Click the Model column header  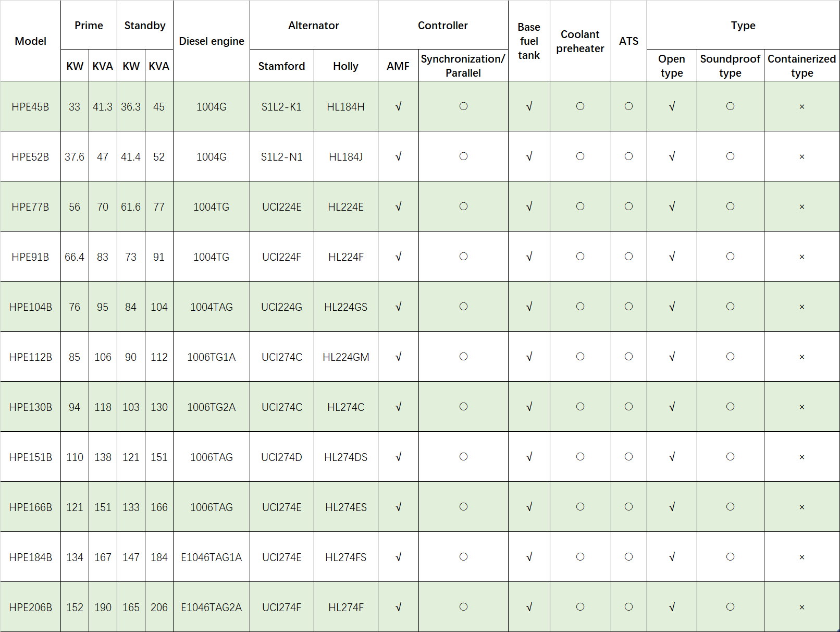(x=30, y=41)
